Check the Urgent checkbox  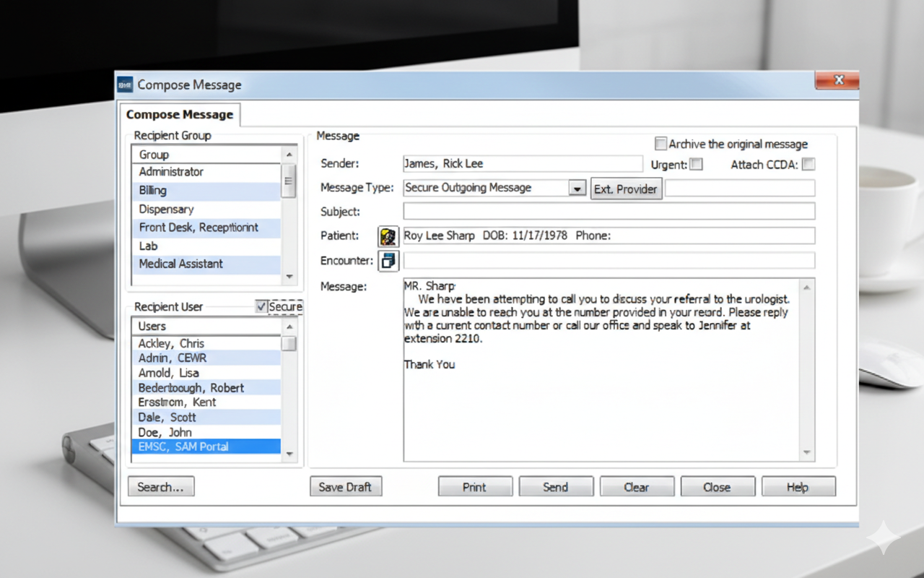point(696,164)
